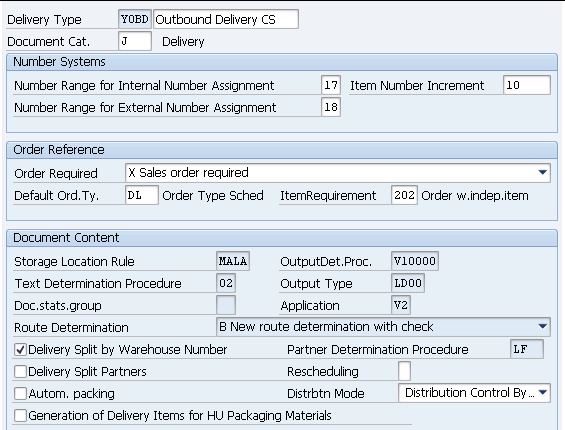The image size is (565, 430).
Task: Click the Delivery Type description field
Action: click(226, 19)
